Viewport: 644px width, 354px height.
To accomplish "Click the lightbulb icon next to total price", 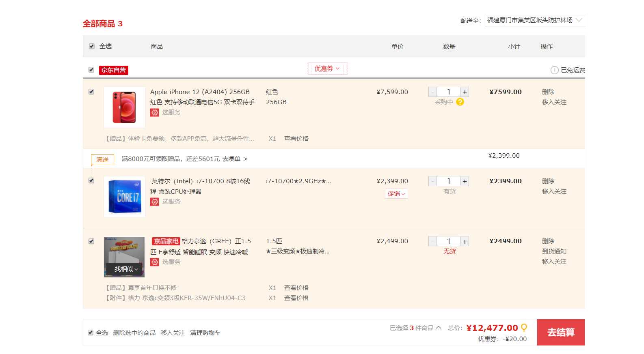I will 524,327.
